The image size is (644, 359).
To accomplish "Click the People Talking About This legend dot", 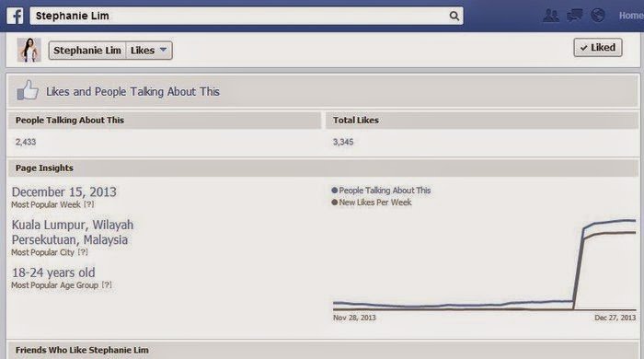I will (334, 191).
